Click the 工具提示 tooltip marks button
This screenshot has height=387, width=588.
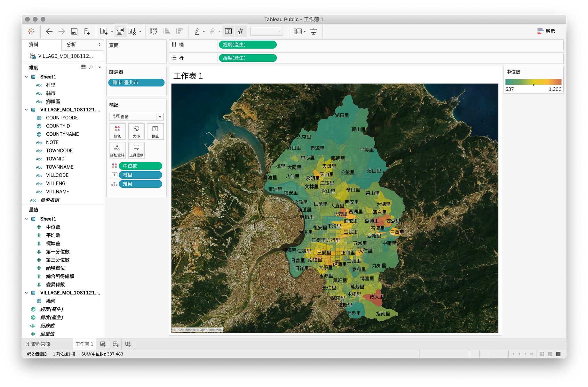136,150
